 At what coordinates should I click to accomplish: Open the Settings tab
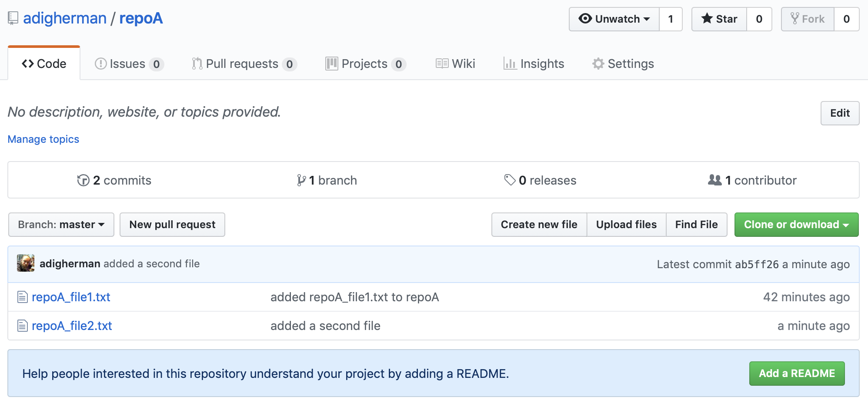pos(623,64)
